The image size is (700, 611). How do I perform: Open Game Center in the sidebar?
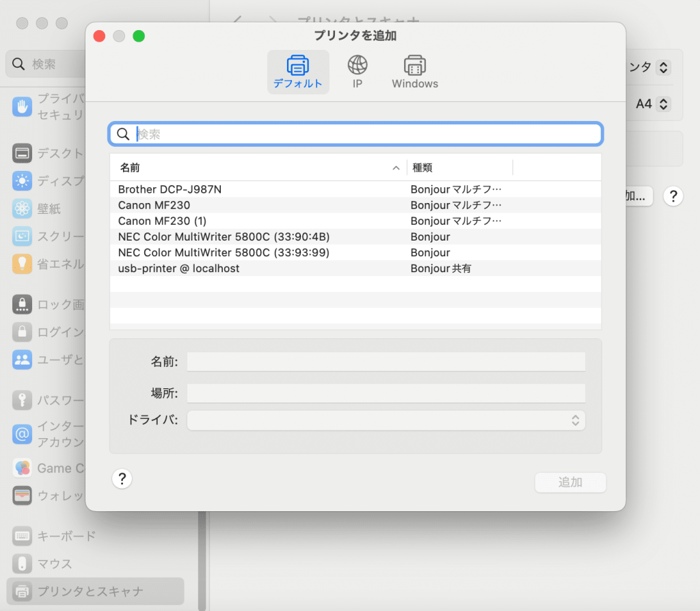(x=48, y=468)
